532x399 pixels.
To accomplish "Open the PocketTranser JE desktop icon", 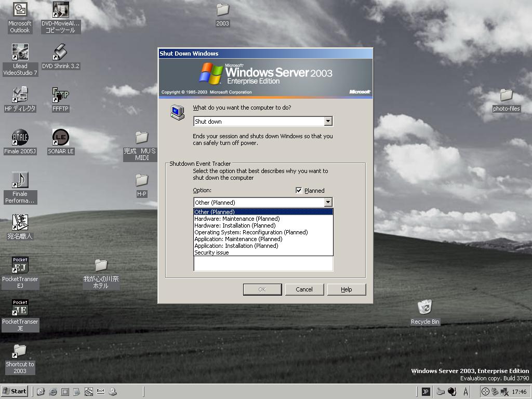I will (x=20, y=315).
